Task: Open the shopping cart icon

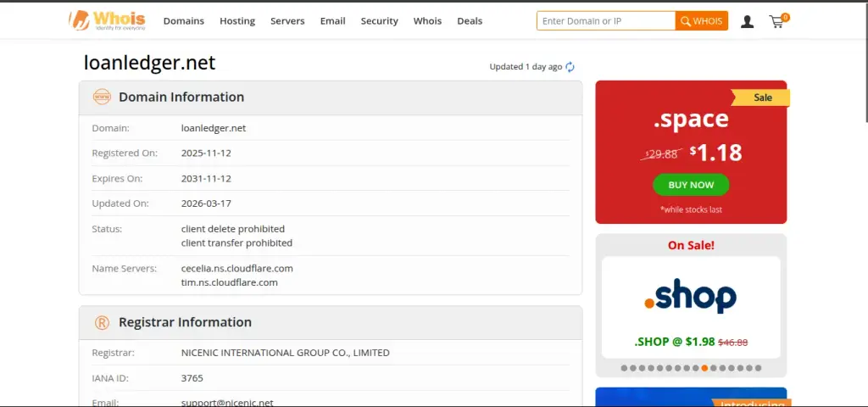Action: tap(778, 21)
